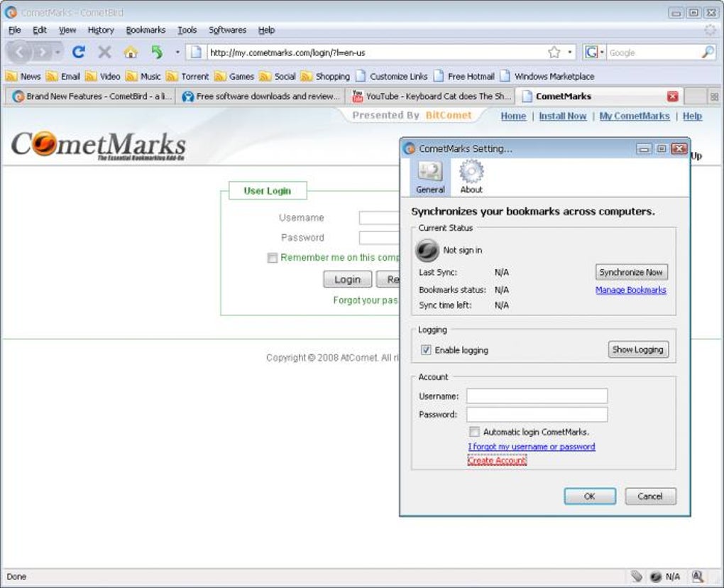Open the Customize Links bookmark
Viewport: 724px width, 588px height.
(x=392, y=76)
